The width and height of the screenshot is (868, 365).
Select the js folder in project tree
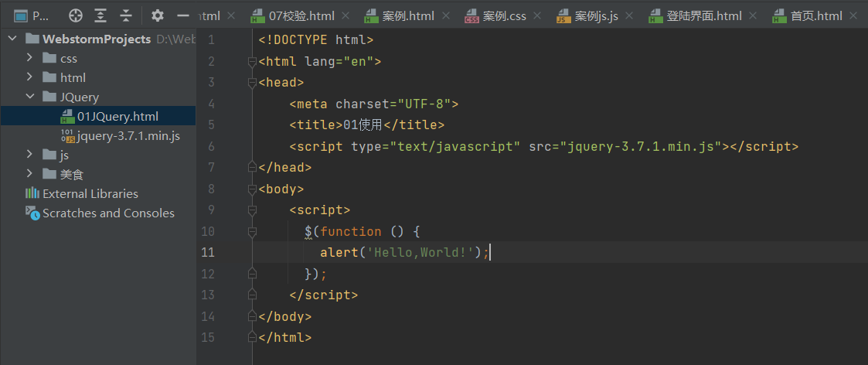point(64,155)
